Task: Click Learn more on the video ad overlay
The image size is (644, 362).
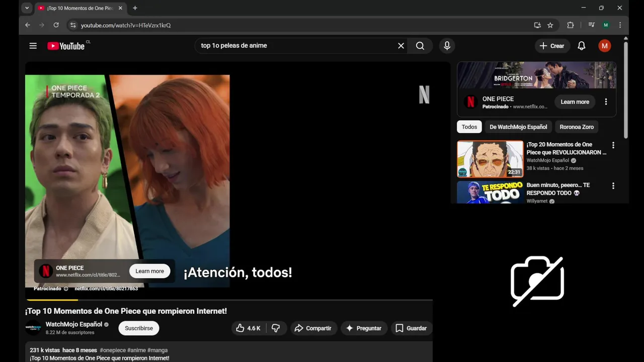Action: pyautogui.click(x=150, y=271)
